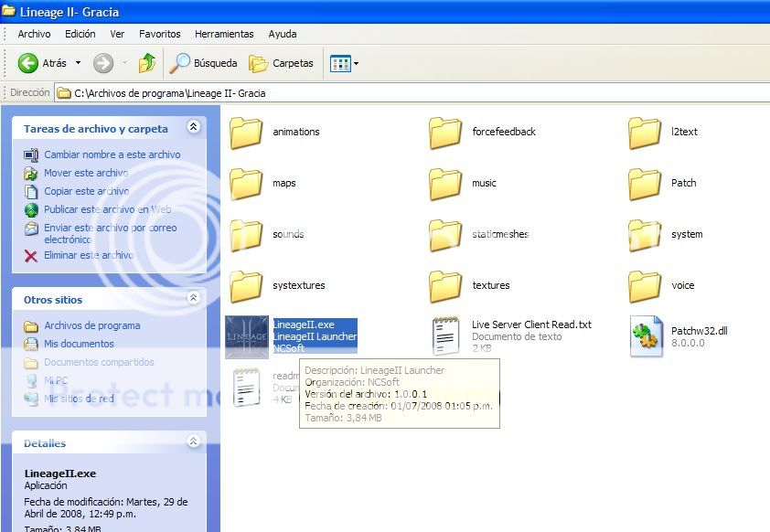Click the 'Live Server Client Read.txt' file name
Screen dimensions: 770x532
pos(532,325)
